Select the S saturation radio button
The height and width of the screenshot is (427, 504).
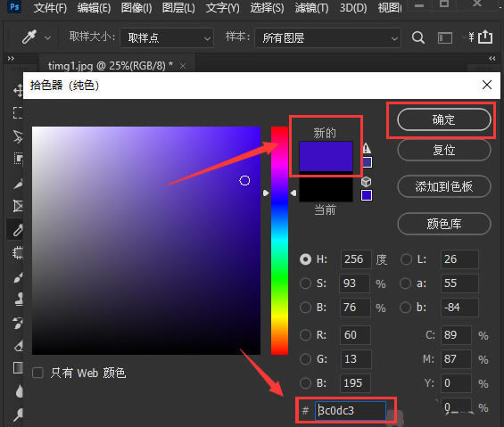click(305, 283)
